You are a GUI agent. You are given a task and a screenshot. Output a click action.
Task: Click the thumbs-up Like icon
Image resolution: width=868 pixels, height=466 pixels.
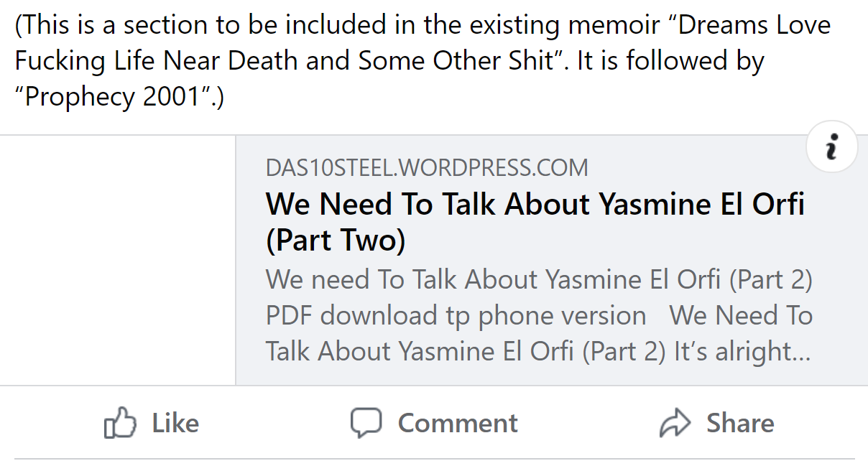120,423
